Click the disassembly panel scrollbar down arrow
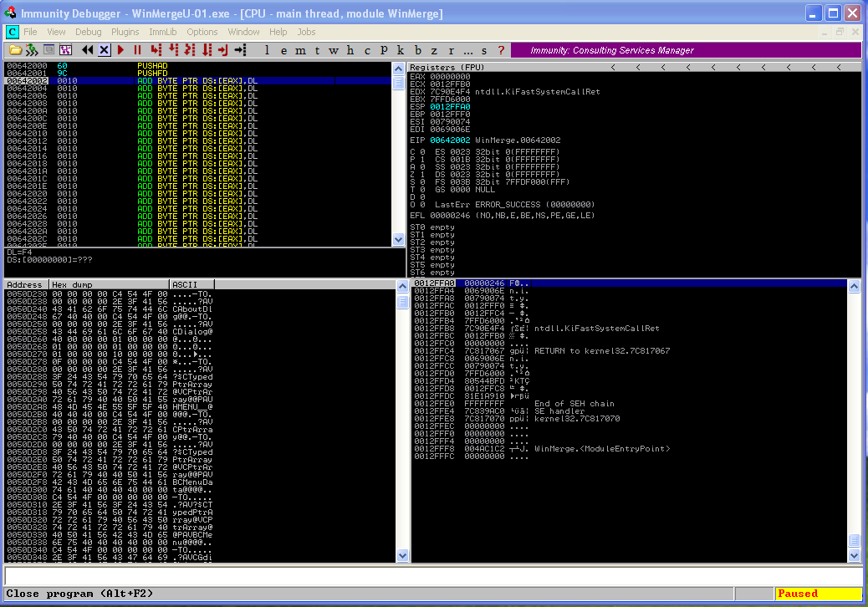The width and height of the screenshot is (868, 607). (398, 240)
